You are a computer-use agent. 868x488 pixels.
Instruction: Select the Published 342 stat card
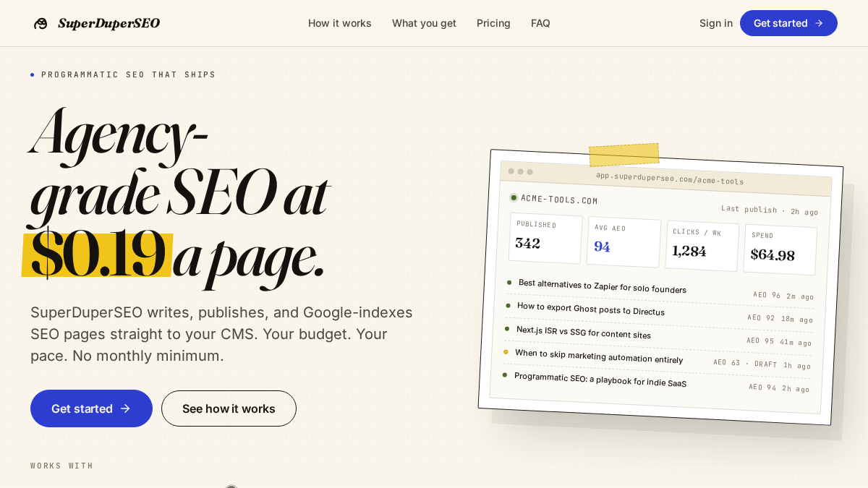coord(545,238)
